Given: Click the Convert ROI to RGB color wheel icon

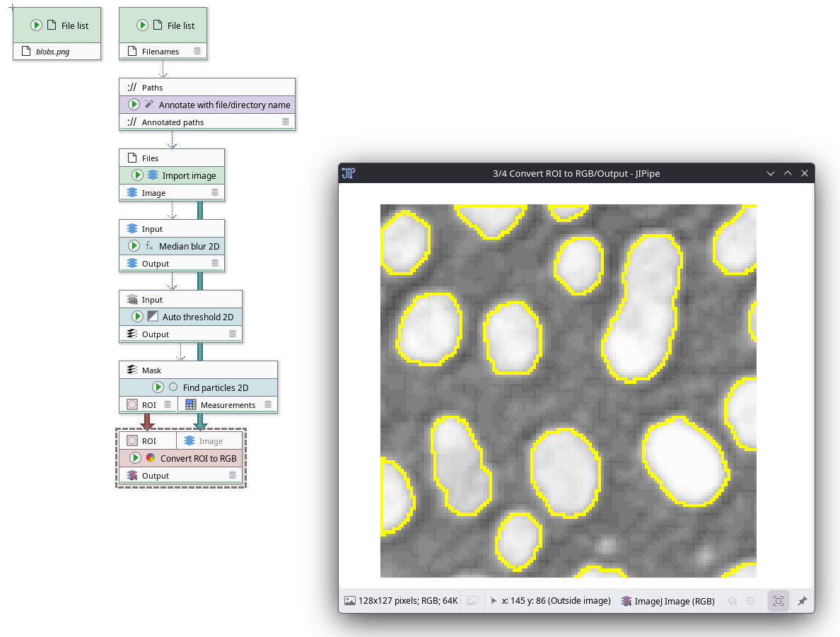Looking at the screenshot, I should 151,458.
